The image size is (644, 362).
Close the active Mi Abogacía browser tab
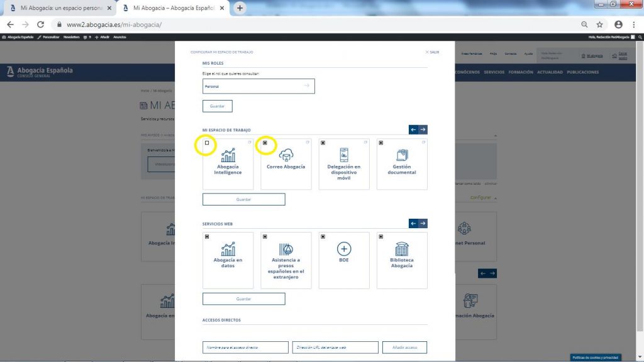[222, 8]
